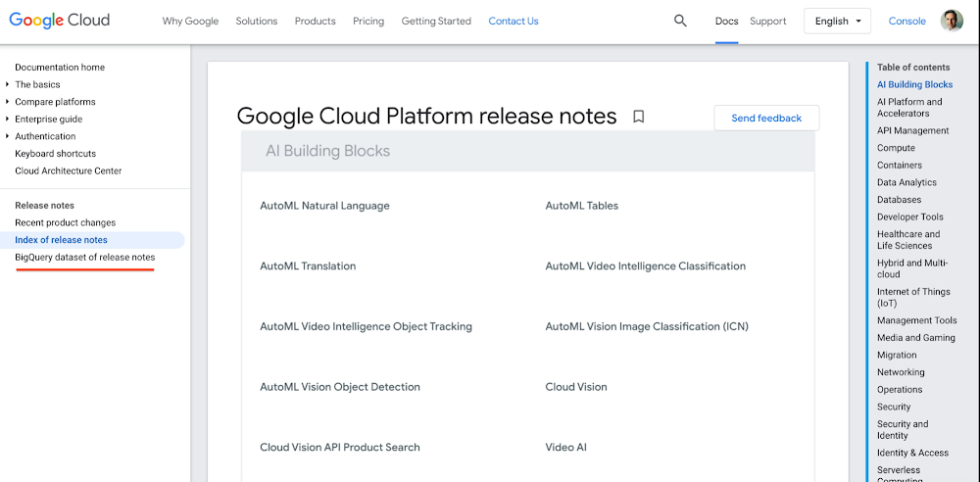This screenshot has height=482, width=980.
Task: Switch to the Docs tab
Action: coord(727,22)
